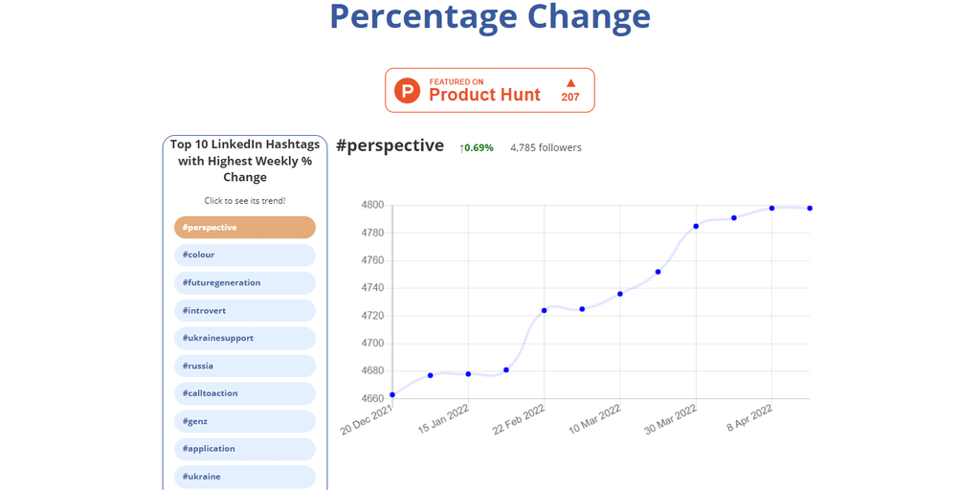980x490 pixels.
Task: Open the #calltoaction trend
Action: (245, 393)
